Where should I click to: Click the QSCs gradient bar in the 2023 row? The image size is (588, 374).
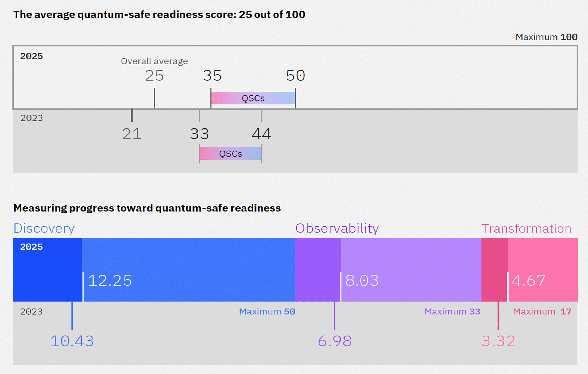point(230,154)
